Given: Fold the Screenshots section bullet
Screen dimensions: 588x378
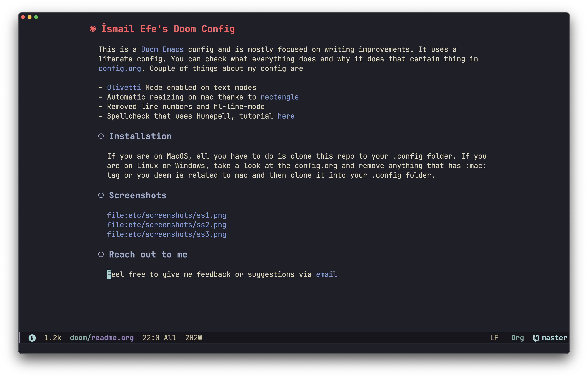Looking at the screenshot, I should point(101,195).
